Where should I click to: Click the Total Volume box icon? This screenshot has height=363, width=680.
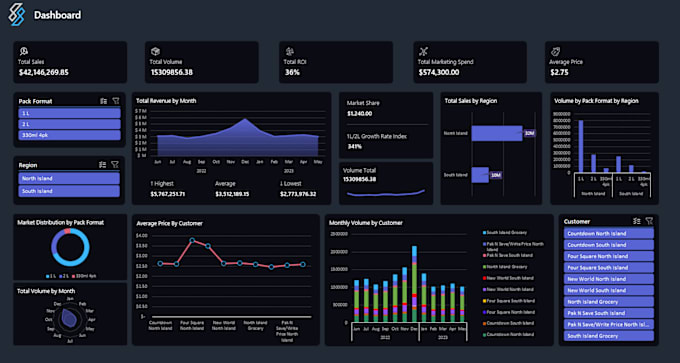[x=155, y=52]
